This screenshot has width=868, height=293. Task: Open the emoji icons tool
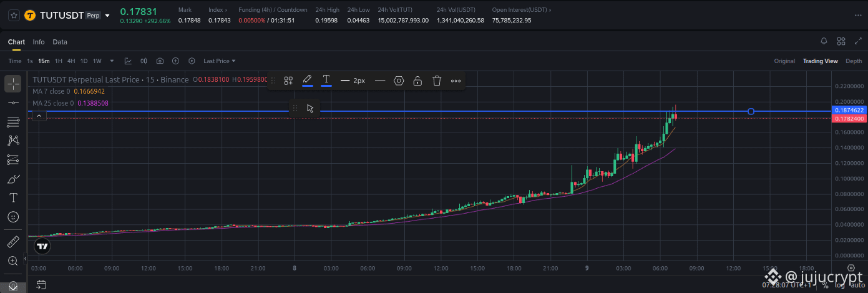[13, 217]
